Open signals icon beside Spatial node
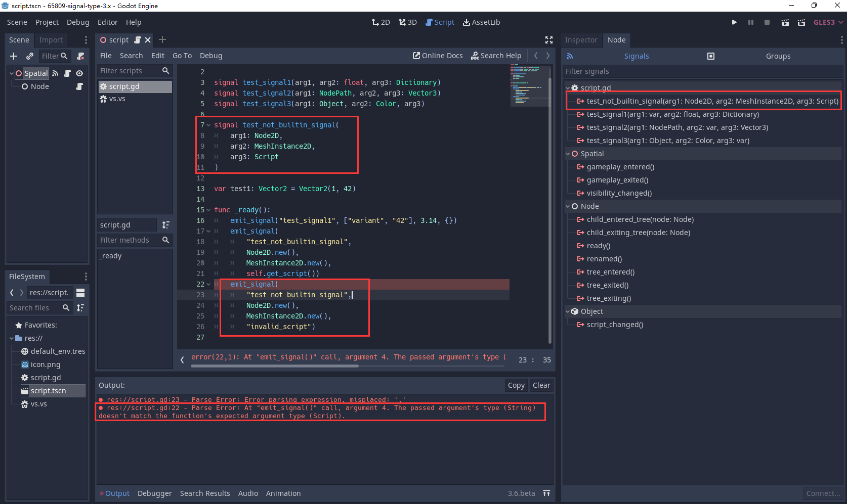The image size is (847, 504). 55,73
